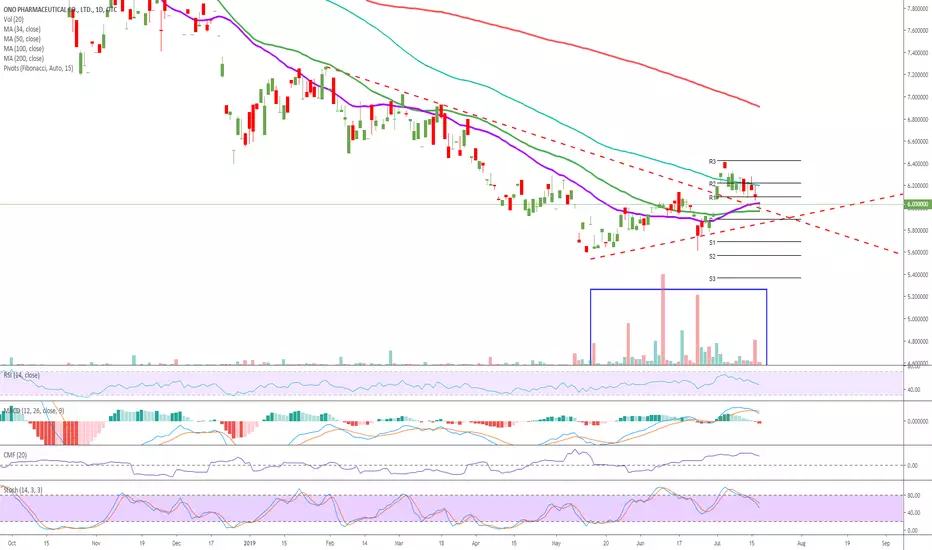932x550 pixels.
Task: Click the ONO PHARMACEUTICAL CO., LTD. symbol title
Action: click(x=61, y=10)
